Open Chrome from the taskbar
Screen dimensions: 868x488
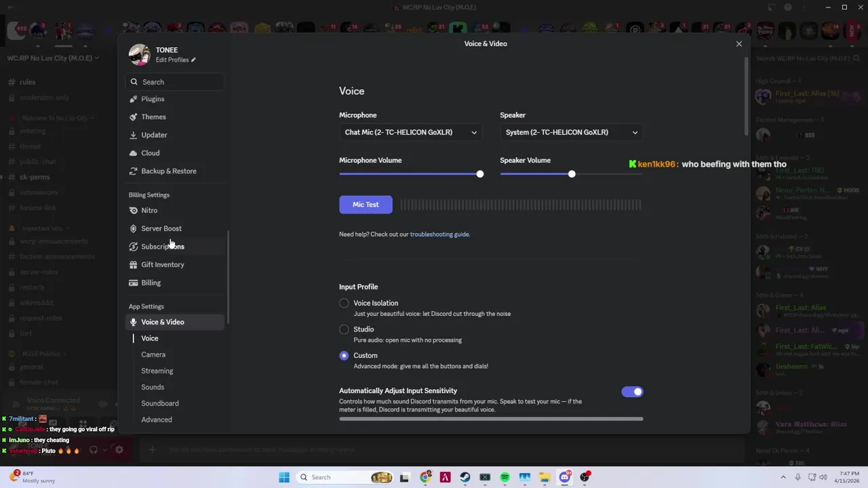click(425, 477)
